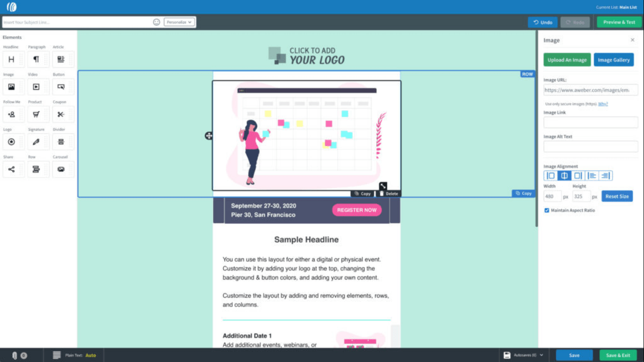
Task: Click the Redo button
Action: click(x=575, y=22)
